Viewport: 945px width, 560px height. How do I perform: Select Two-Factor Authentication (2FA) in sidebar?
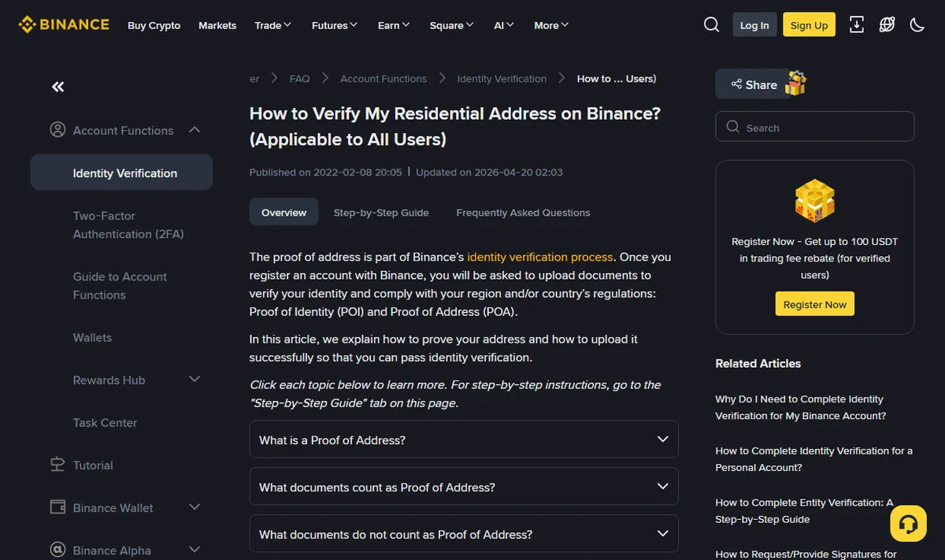tap(128, 224)
